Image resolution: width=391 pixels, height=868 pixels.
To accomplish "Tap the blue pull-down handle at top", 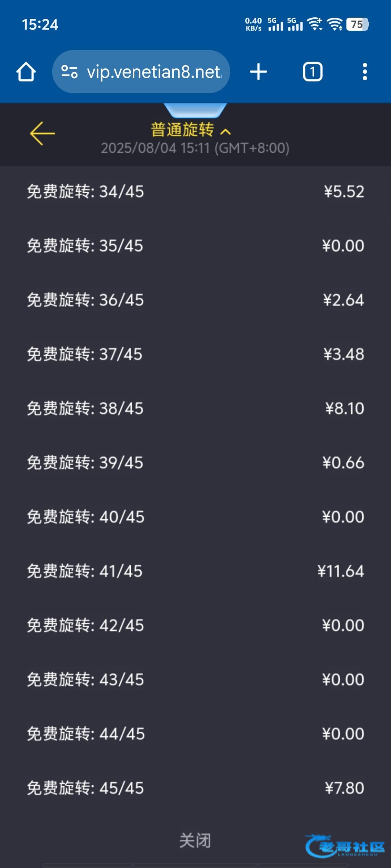I will [x=195, y=110].
